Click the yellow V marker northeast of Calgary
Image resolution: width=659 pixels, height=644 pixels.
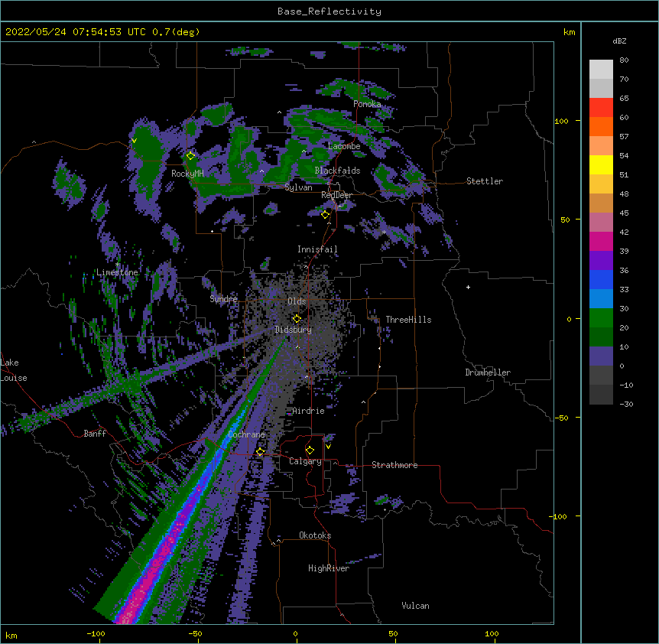pyautogui.click(x=328, y=447)
